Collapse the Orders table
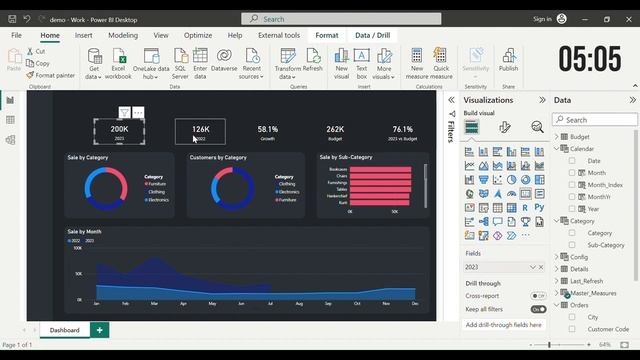 click(556, 305)
